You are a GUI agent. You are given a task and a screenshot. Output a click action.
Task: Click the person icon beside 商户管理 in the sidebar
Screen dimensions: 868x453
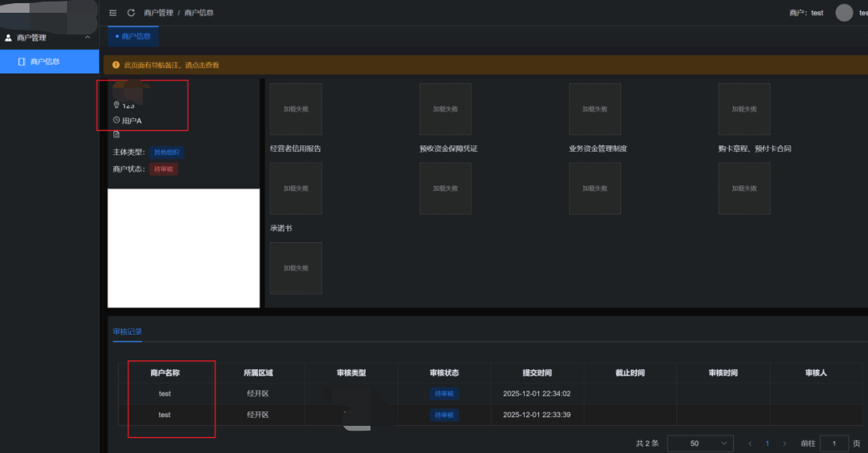pos(8,38)
